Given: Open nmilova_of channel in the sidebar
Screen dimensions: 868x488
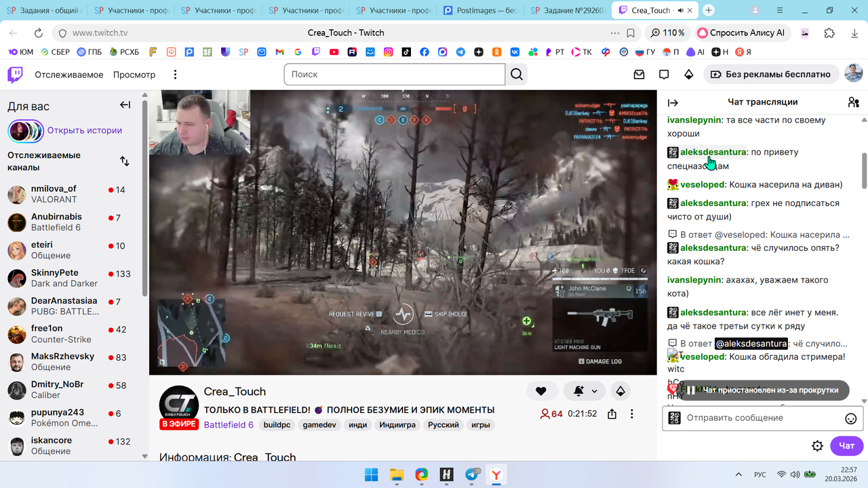Looking at the screenshot, I should pos(71,194).
